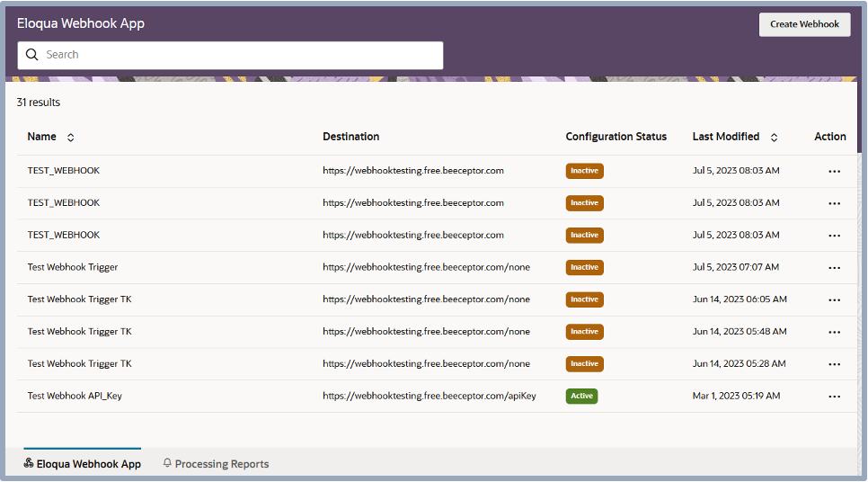Image resolution: width=868 pixels, height=482 pixels.
Task: Click the Action column header
Action: [x=829, y=137]
